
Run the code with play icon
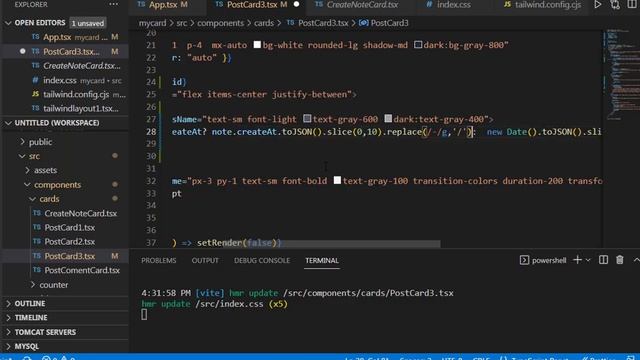point(598,5)
